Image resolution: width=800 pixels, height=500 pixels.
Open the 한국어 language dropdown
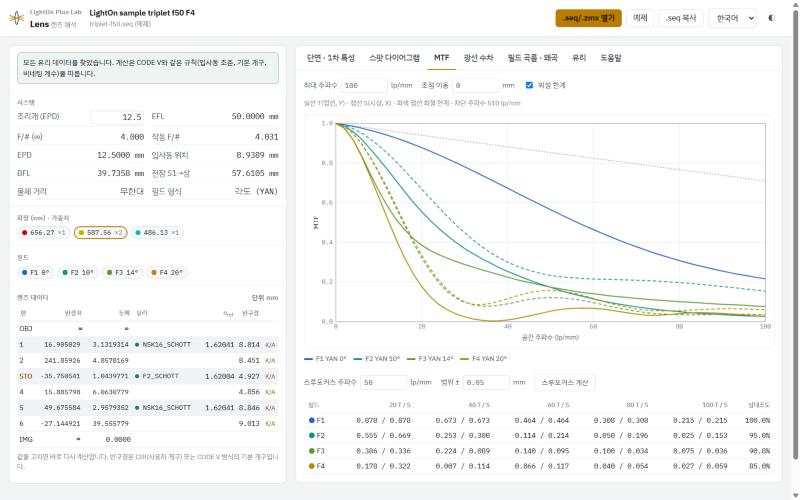point(733,18)
